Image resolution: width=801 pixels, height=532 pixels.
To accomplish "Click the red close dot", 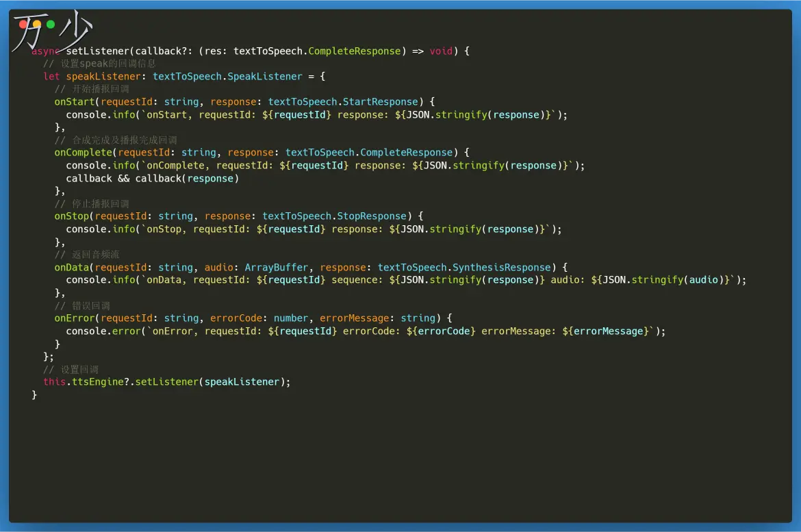I will (x=23, y=25).
